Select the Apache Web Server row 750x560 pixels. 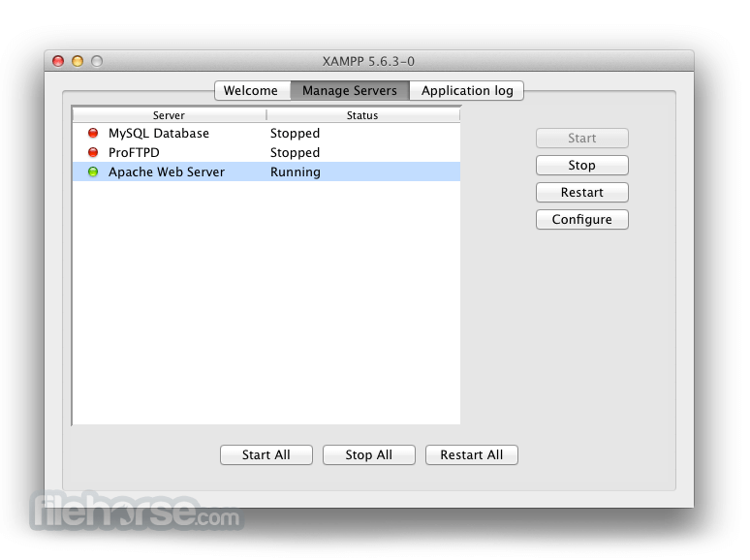(x=266, y=171)
